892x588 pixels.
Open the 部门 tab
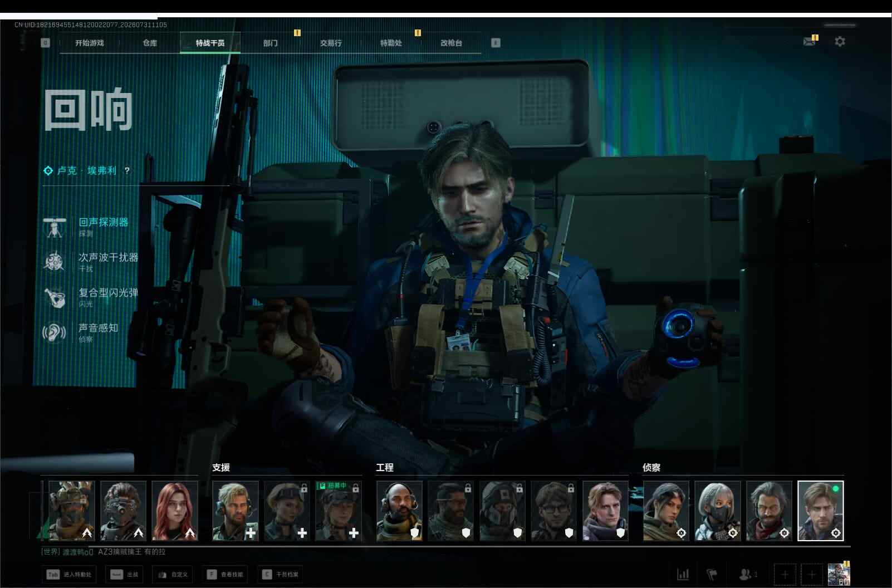pyautogui.click(x=271, y=43)
